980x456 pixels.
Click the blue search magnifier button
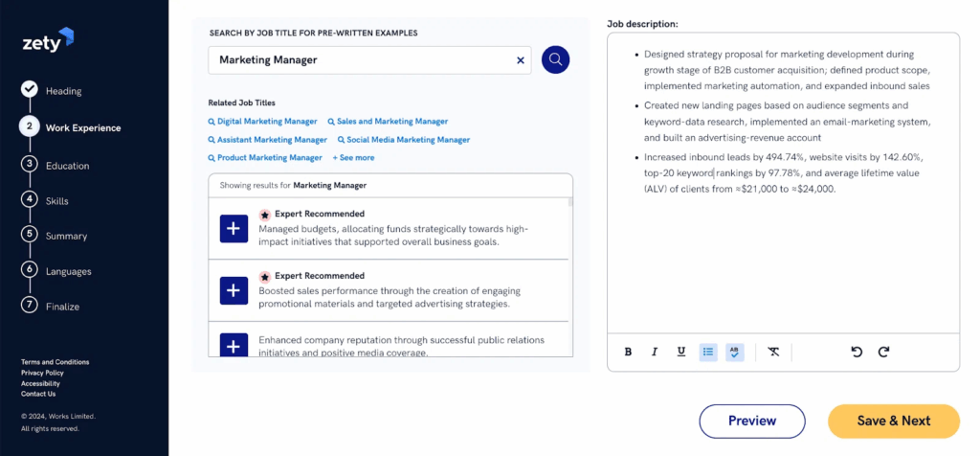(555, 59)
